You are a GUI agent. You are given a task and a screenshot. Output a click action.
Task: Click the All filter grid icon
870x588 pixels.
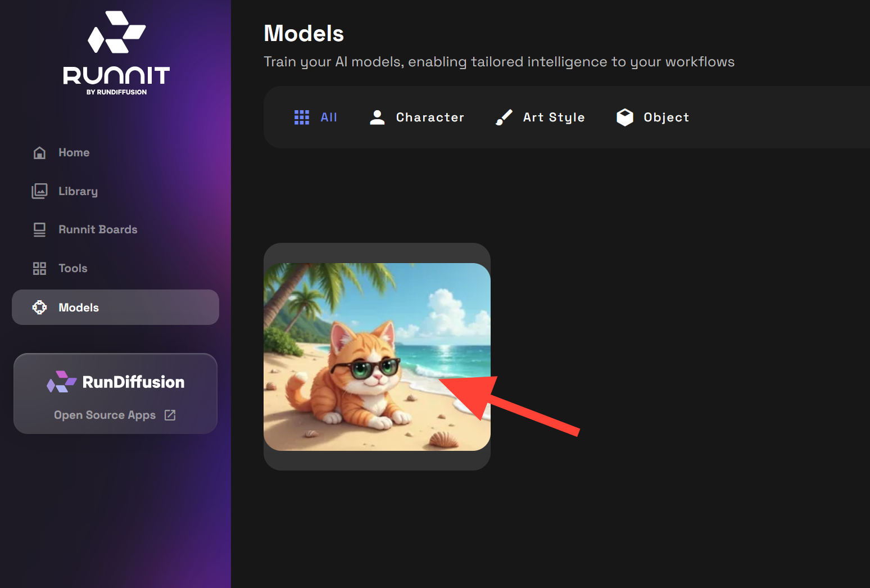tap(302, 117)
